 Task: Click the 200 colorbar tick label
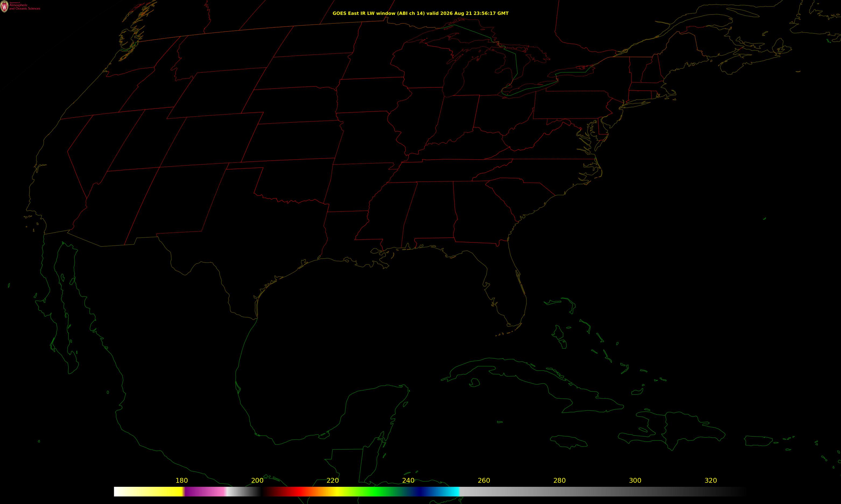[257, 481]
